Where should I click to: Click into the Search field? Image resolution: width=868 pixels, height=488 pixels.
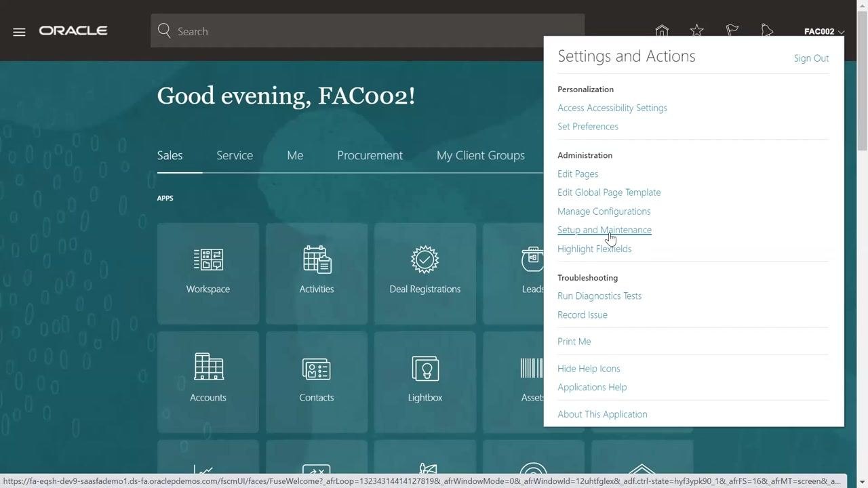click(x=368, y=31)
